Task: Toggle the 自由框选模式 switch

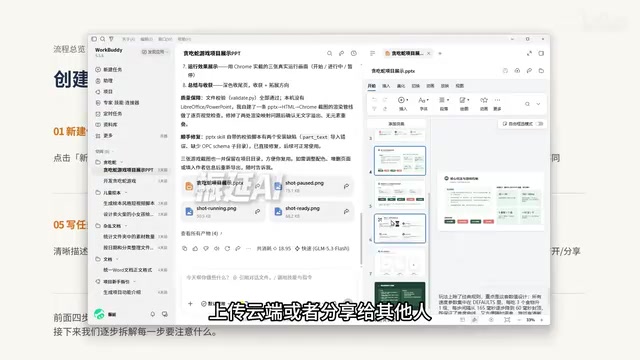Action: (540, 124)
